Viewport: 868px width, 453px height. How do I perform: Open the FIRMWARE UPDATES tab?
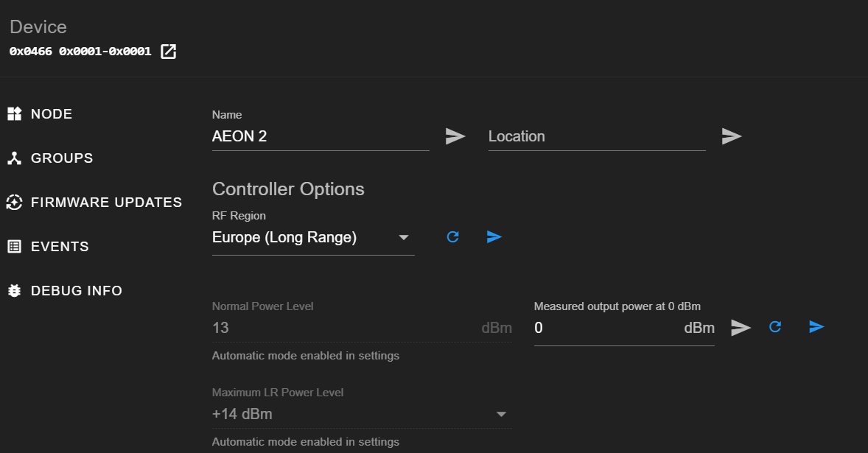tap(106, 203)
